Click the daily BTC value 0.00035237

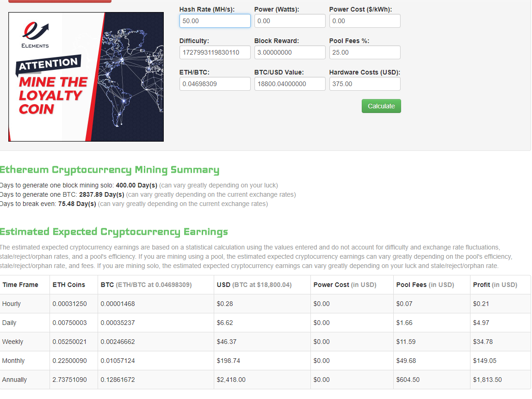coord(118,323)
